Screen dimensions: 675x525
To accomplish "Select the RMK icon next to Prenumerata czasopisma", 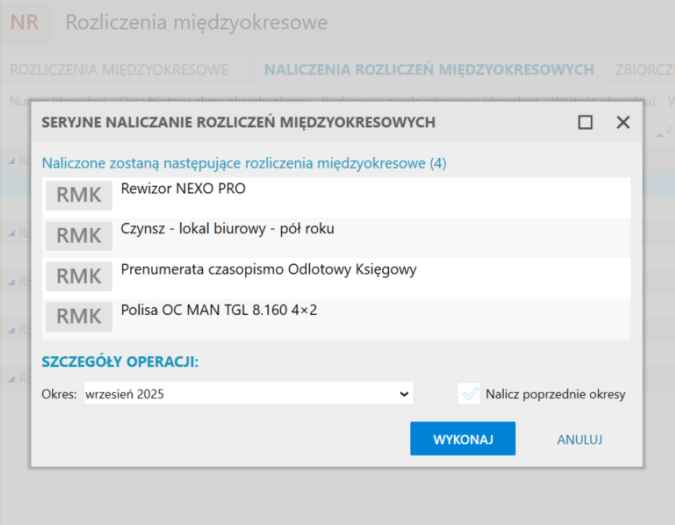I will pyautogui.click(x=79, y=276).
